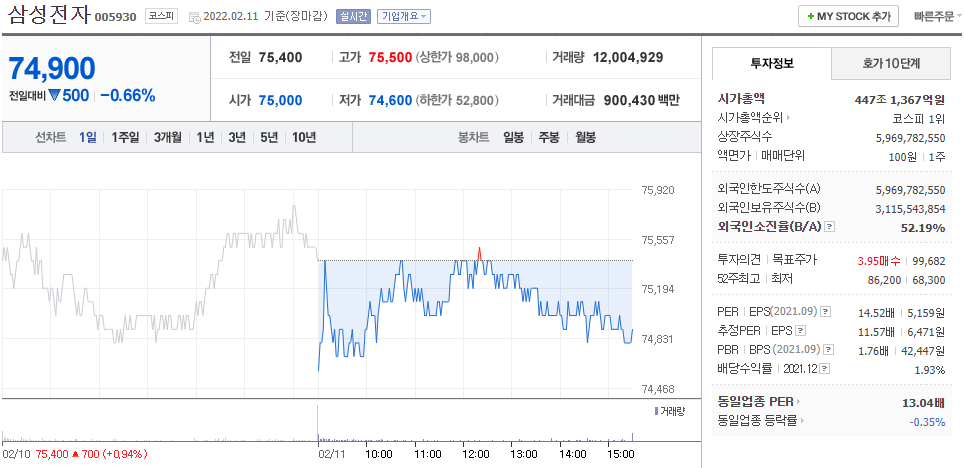The width and height of the screenshot is (964, 468).
Task: Click the 12:00 time marker on the chart axis
Action: click(475, 454)
